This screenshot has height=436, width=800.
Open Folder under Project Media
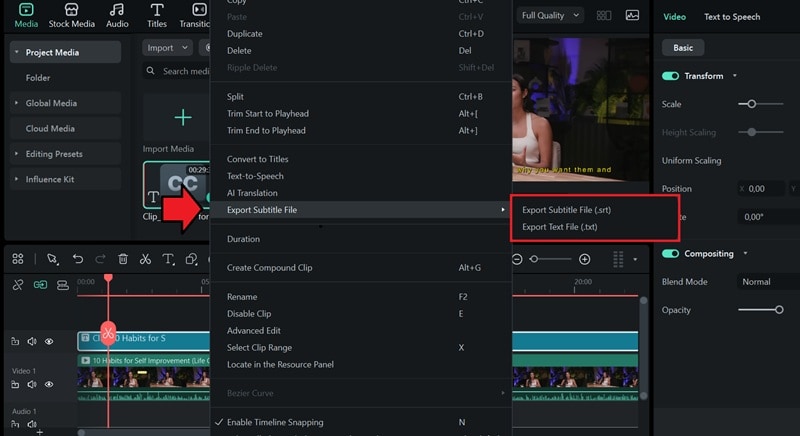click(38, 78)
